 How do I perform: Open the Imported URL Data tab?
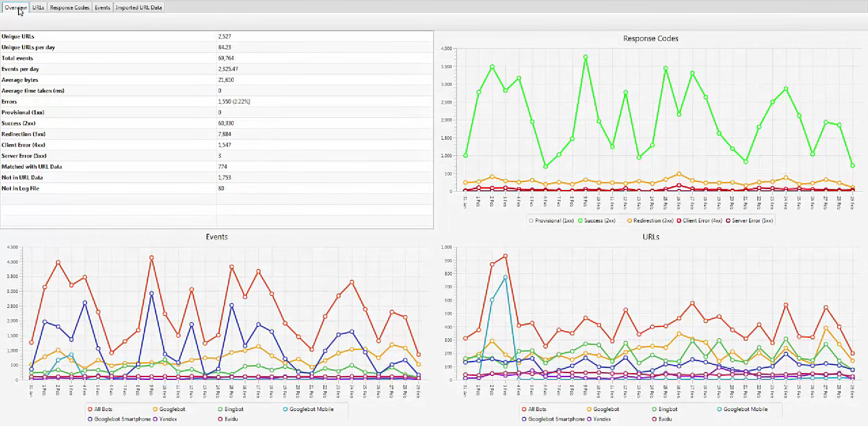[139, 7]
